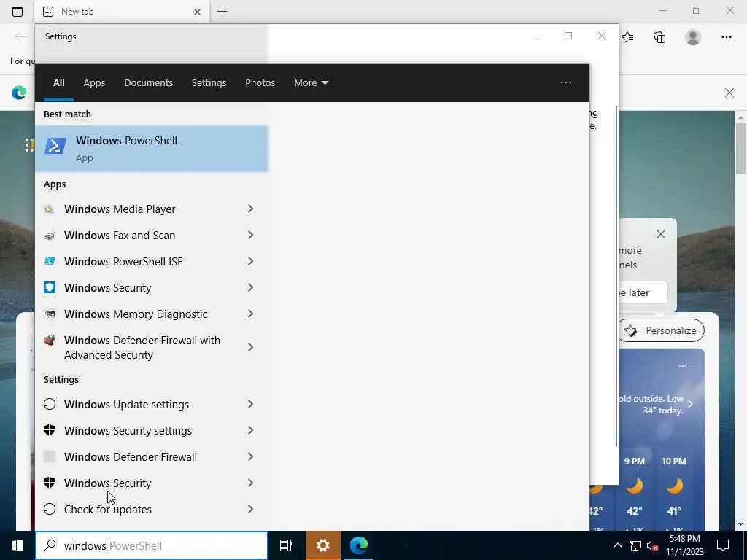Screen dimensions: 747x560
Task: Click the Personalize button in Edge
Action: click(x=661, y=330)
